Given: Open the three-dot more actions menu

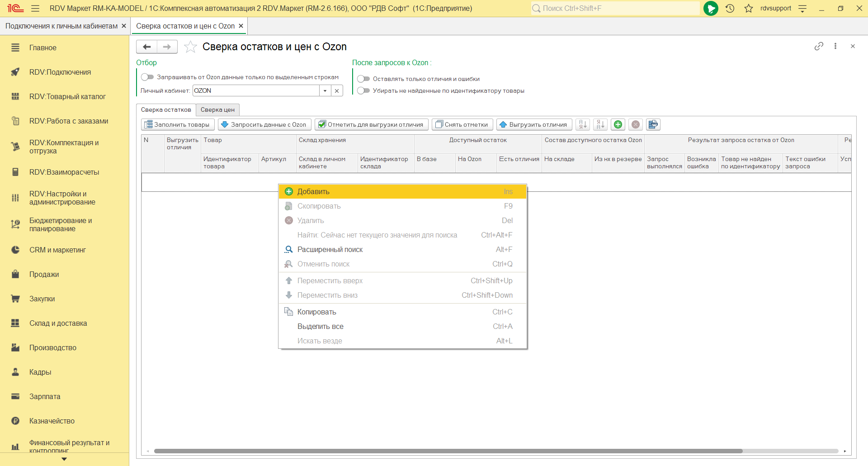Looking at the screenshot, I should pos(835,46).
